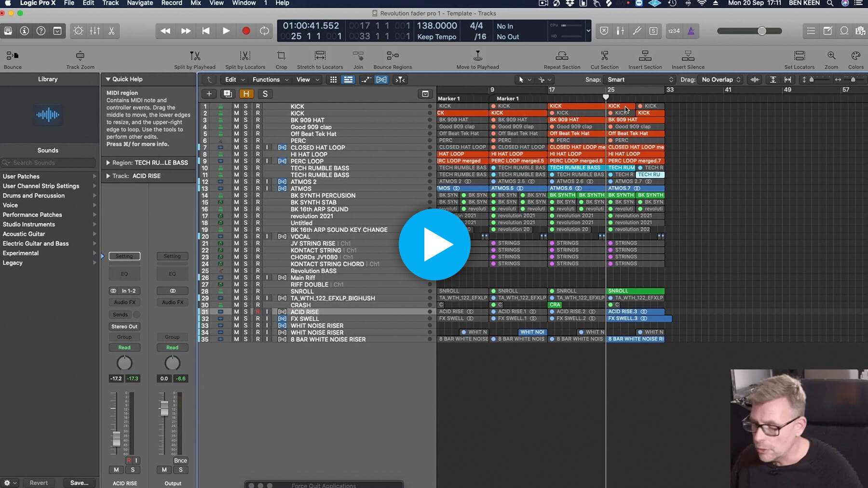Toggle input monitoring on FX SWELL track
Viewport: 868px width, 488px height.
(x=267, y=319)
